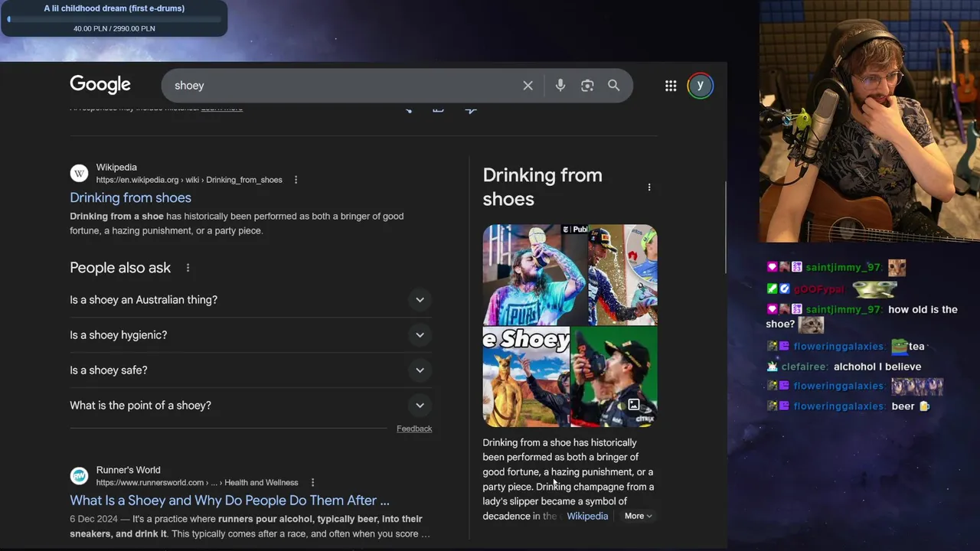Expand 'Is a shoey an Australian thing?'
980x551 pixels.
[251, 300]
